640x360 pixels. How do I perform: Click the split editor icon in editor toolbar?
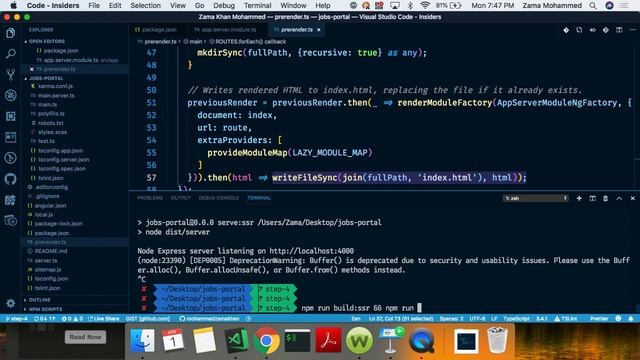(619, 30)
